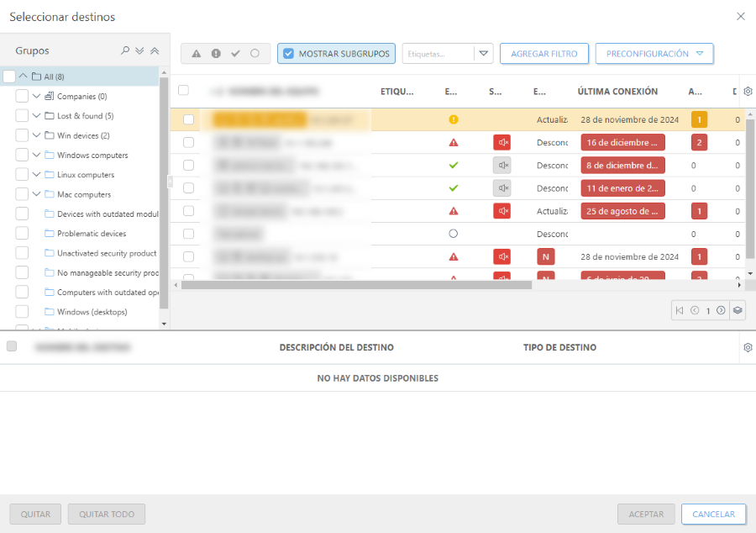Expand the Win devices tree node
This screenshot has width=756, height=533.
(x=37, y=135)
